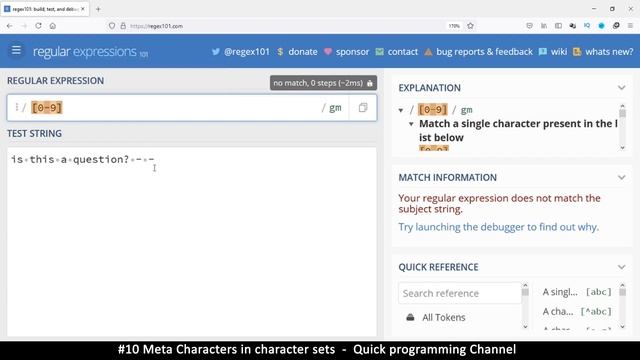Click Try launching the debugger link
This screenshot has height=360, width=640.
pyautogui.click(x=498, y=227)
